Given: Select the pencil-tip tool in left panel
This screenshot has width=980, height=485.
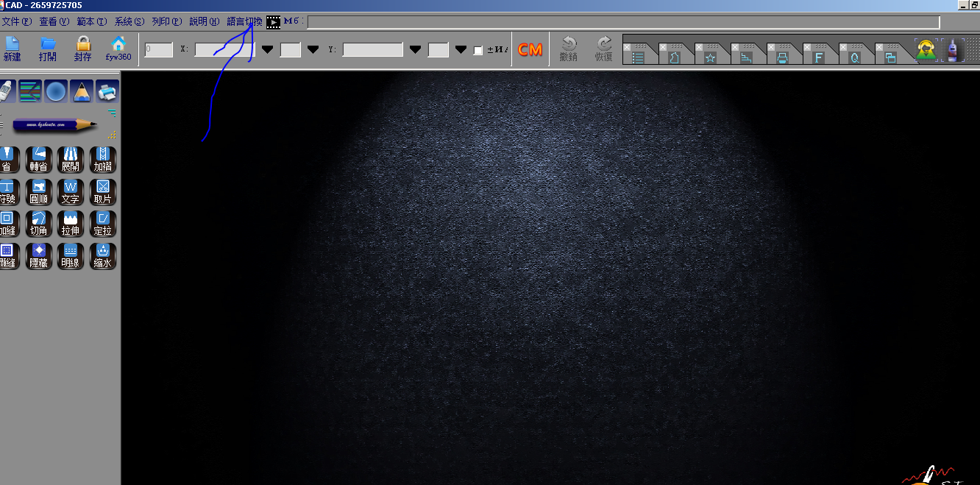Looking at the screenshot, I should pyautogui.click(x=82, y=92).
